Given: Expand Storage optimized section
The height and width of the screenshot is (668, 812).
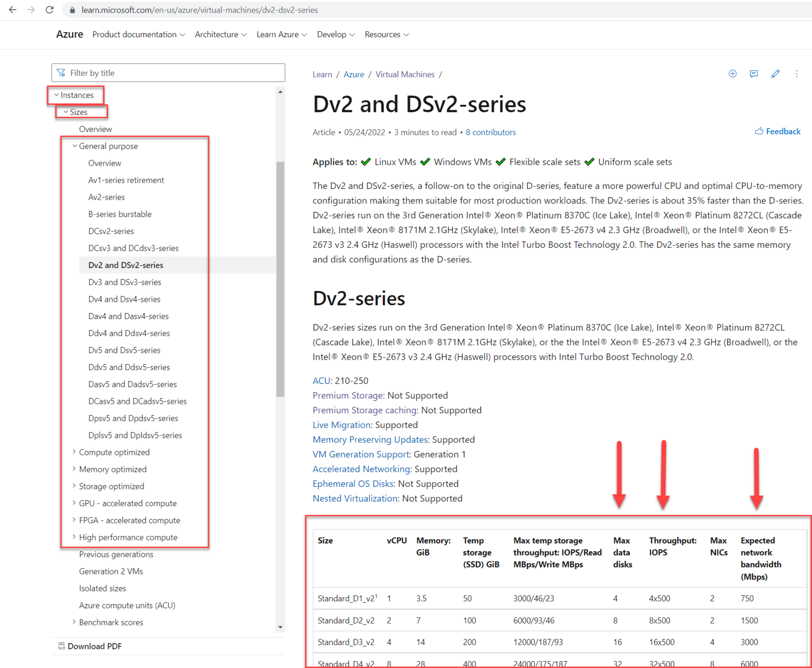Looking at the screenshot, I should click(74, 486).
